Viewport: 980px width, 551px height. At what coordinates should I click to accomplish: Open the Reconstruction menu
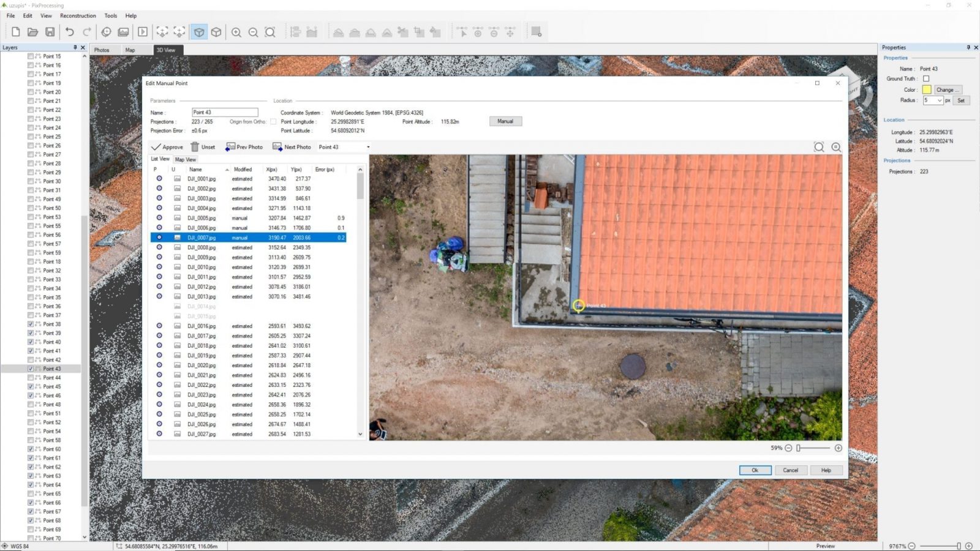(x=78, y=15)
